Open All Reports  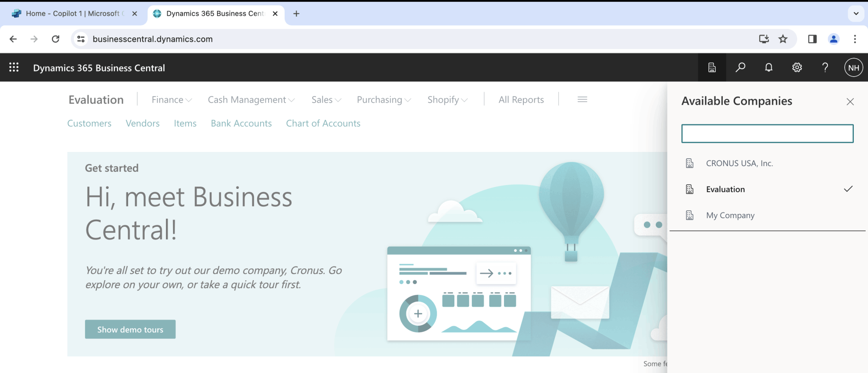point(521,99)
